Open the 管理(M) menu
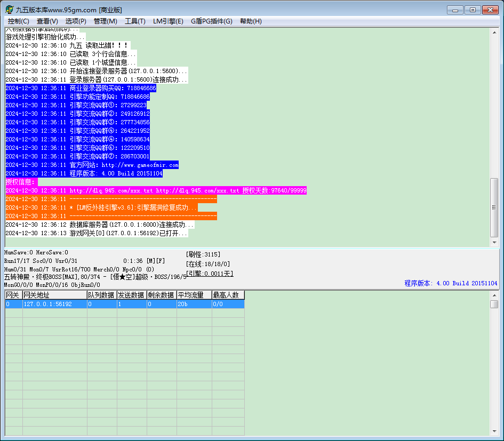Viewport: 504px width, 441px height. (x=105, y=21)
